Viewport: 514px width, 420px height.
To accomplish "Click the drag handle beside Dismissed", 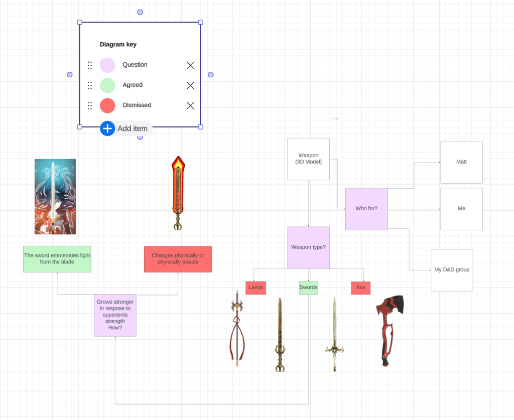I will [89, 105].
